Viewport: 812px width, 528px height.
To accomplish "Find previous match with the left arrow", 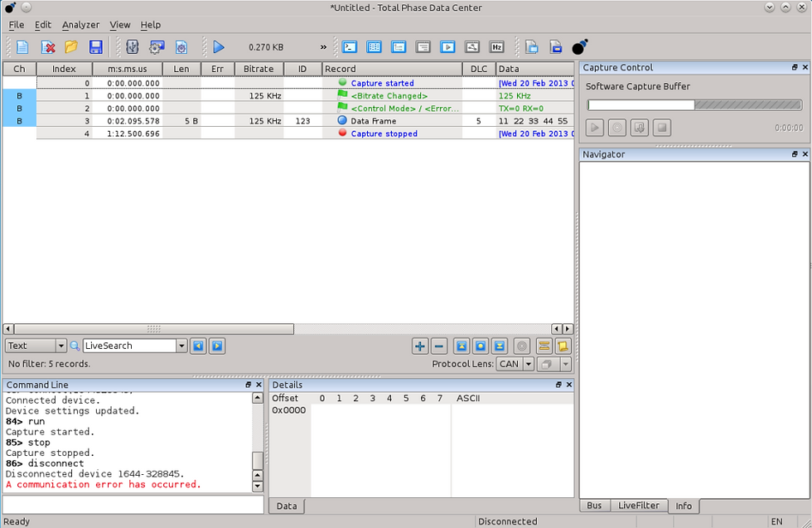I will point(198,346).
